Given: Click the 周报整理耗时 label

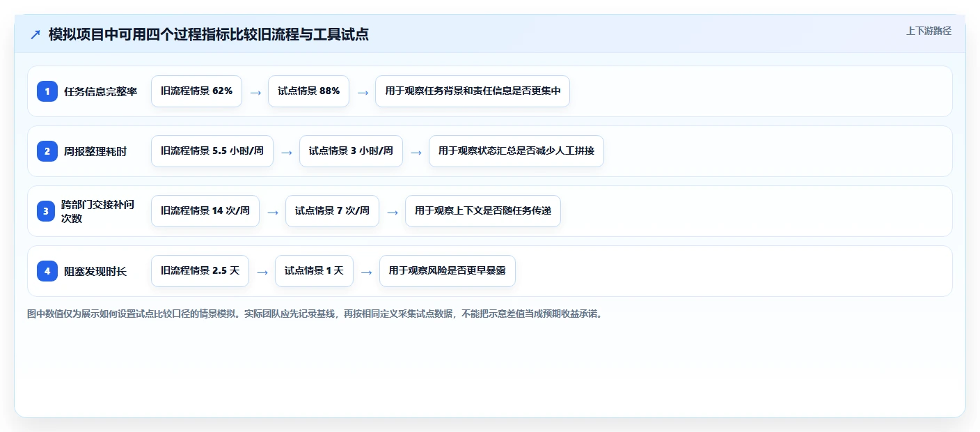Looking at the screenshot, I should pyautogui.click(x=95, y=151).
